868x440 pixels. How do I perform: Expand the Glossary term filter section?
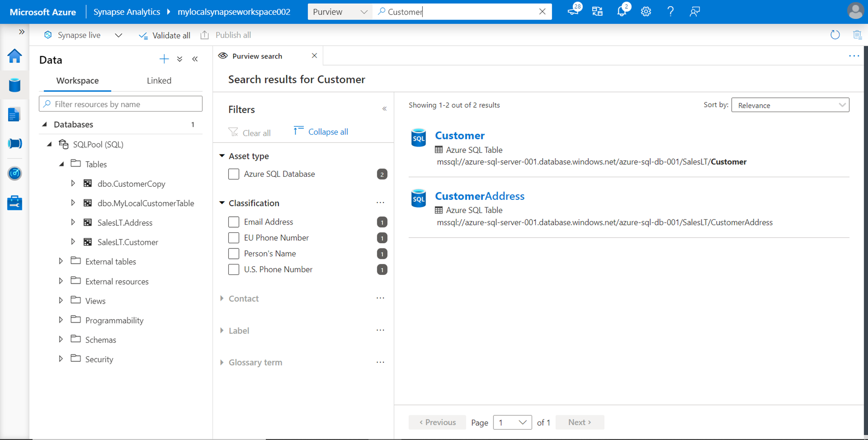[255, 362]
